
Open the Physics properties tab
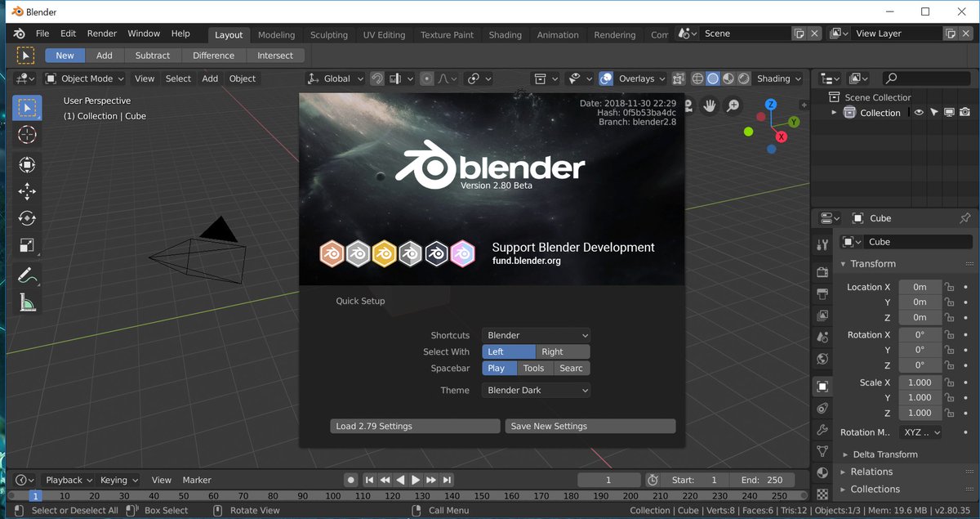tap(822, 408)
